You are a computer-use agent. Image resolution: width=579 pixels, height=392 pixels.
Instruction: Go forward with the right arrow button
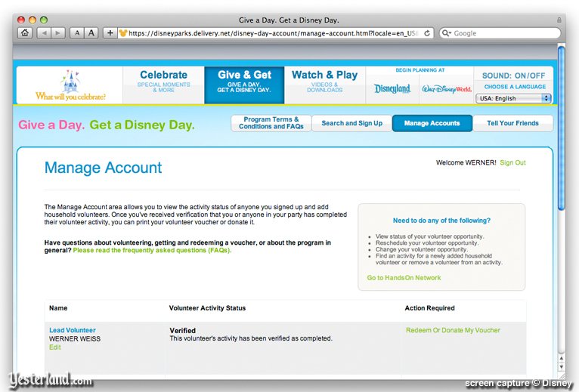(58, 33)
